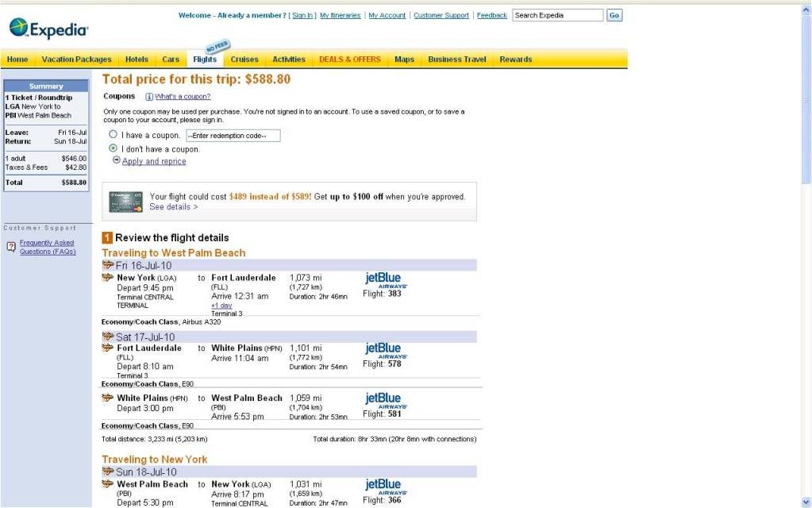This screenshot has height=508, width=812.
Task: Click See details for the card offer
Action: pos(174,206)
